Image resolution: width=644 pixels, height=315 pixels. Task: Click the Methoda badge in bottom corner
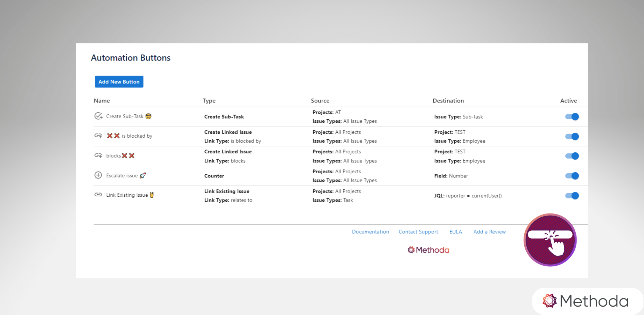click(x=586, y=301)
